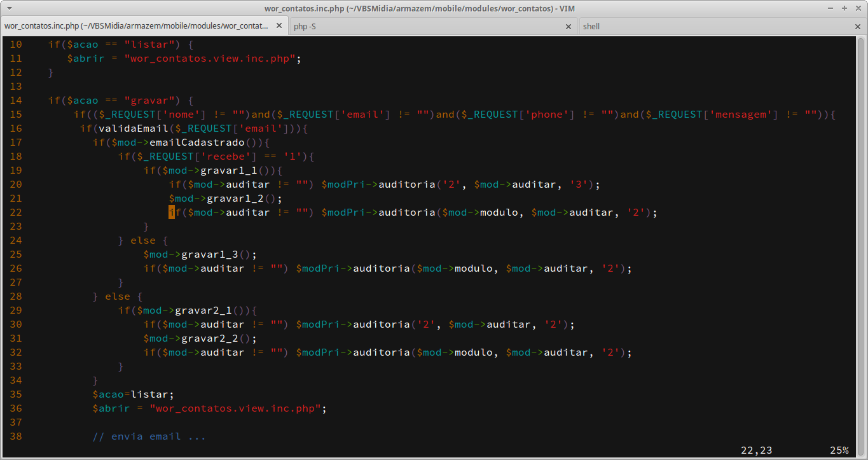Screen dimensions: 868x460
Task: Click gravar1_3 method on line 25
Action: pyautogui.click(x=210, y=254)
